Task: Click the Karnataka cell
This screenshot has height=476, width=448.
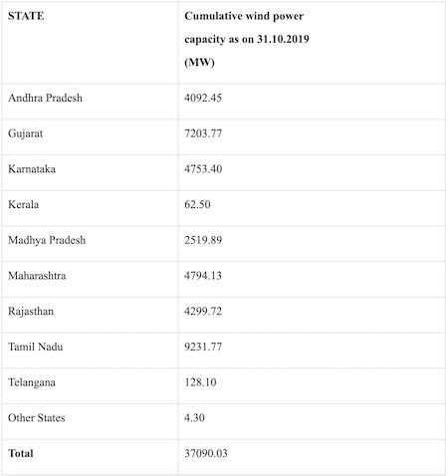Action: pos(32,169)
